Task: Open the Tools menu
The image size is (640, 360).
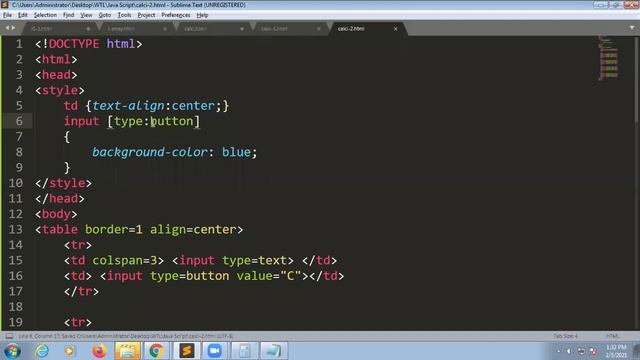Action: [124, 15]
